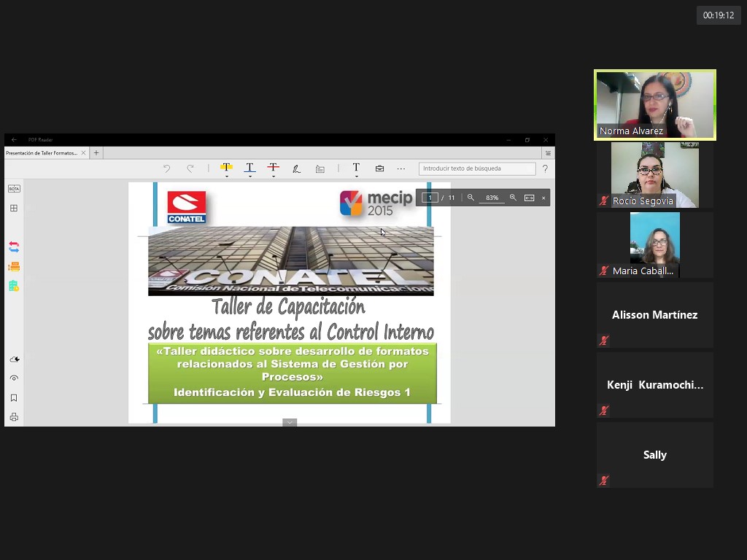The height and width of the screenshot is (560, 747).
Task: Select the add text T tool
Action: tap(356, 167)
